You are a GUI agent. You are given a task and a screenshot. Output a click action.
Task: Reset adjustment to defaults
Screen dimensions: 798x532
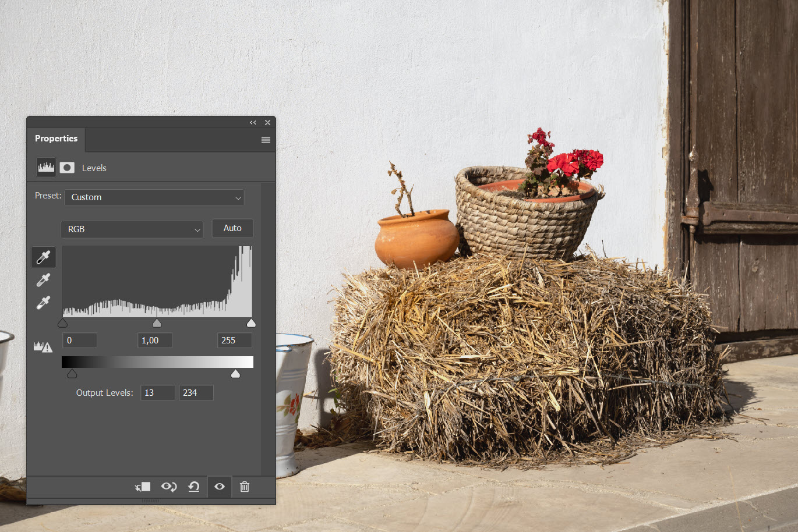coord(194,487)
